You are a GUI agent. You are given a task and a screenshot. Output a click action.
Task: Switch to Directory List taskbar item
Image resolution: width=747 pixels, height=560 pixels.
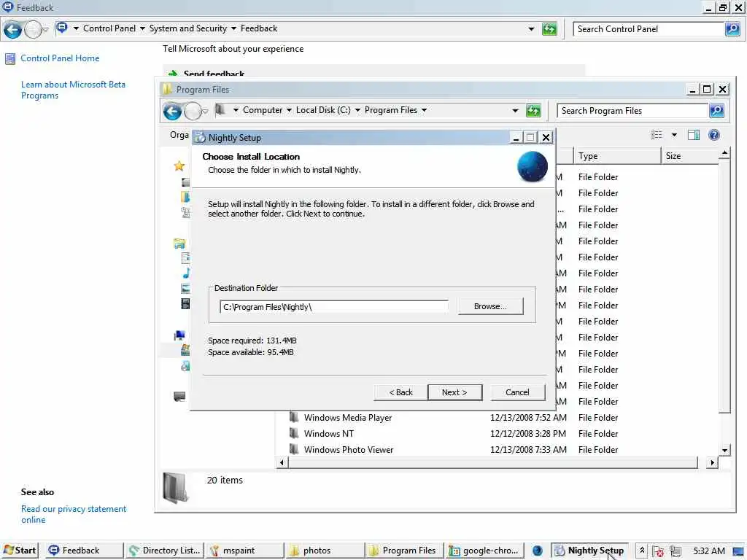coord(165,551)
